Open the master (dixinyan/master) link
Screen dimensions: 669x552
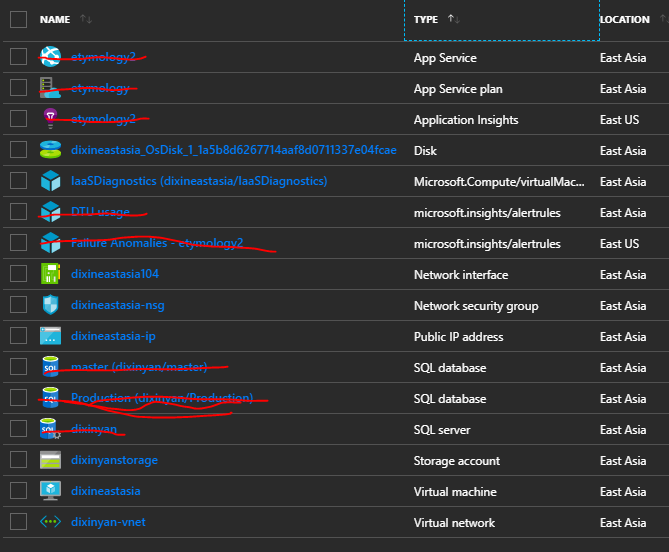click(x=139, y=367)
